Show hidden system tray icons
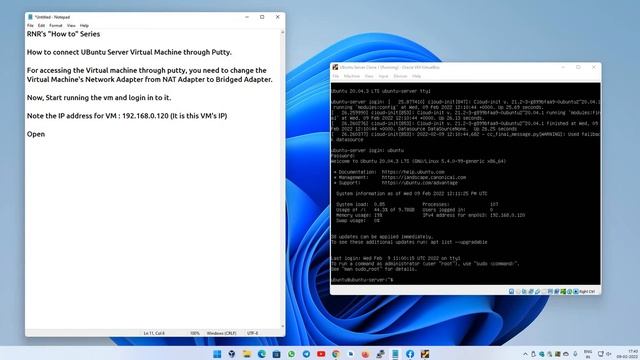Viewport: 640px width, 360px height. pos(525,354)
